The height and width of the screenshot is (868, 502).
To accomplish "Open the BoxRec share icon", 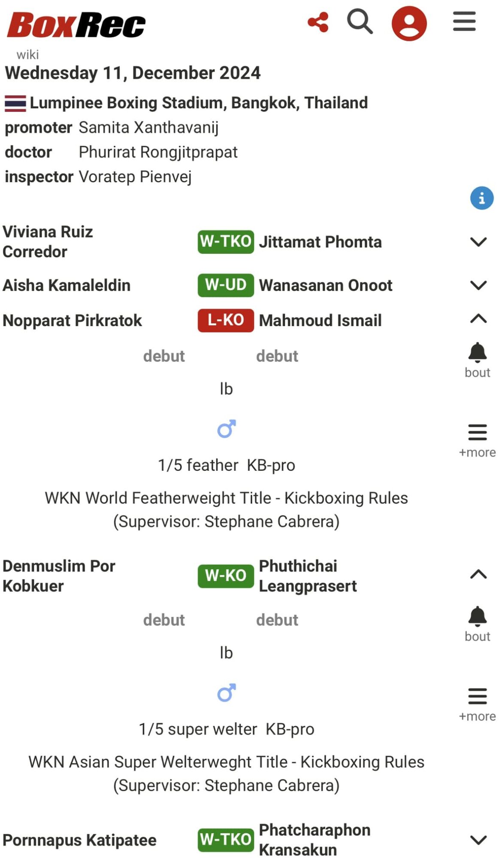I will pos(318,22).
